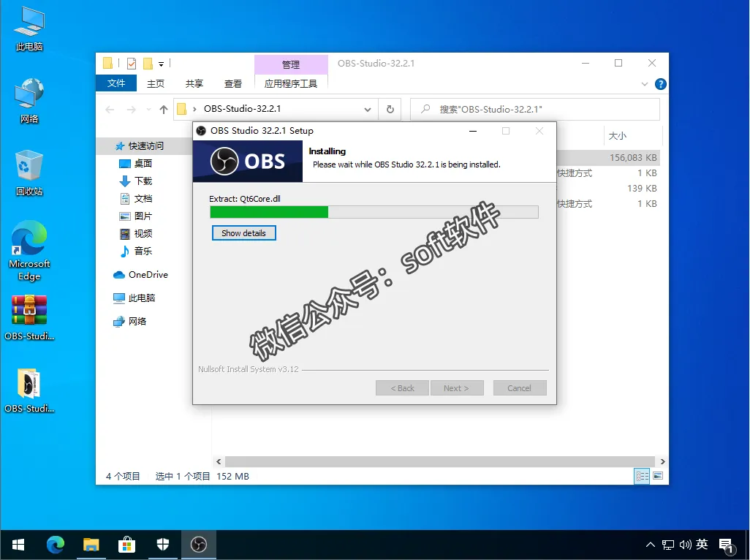
Task: Open quick access toolbar customize dropdown
Action: click(162, 64)
